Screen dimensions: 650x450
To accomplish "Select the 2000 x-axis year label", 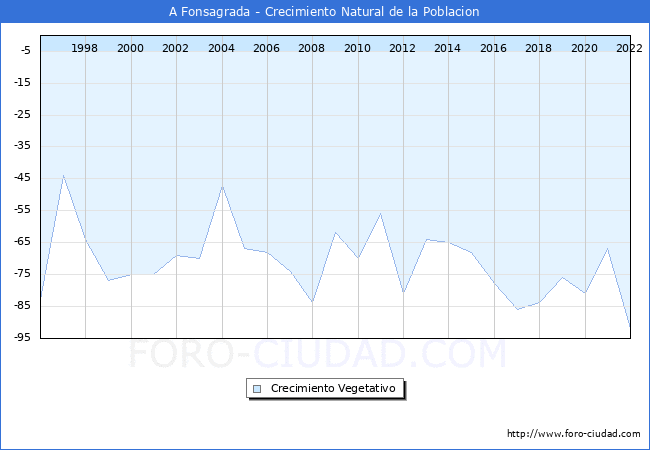I will tap(130, 48).
